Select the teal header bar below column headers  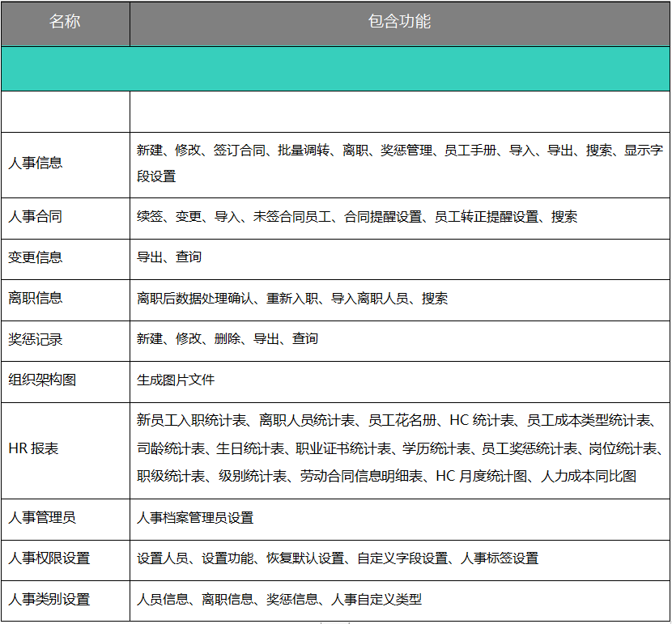336,68
